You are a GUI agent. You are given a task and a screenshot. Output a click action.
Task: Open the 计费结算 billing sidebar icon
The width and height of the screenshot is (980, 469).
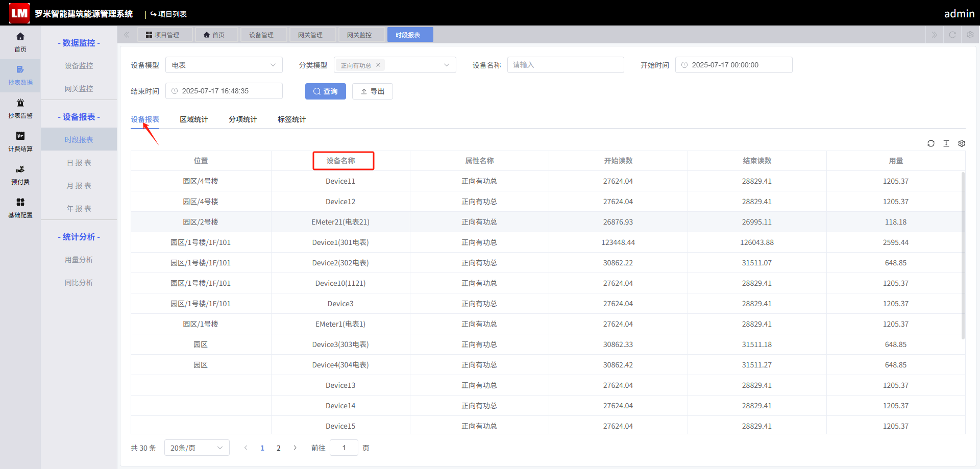click(x=20, y=142)
